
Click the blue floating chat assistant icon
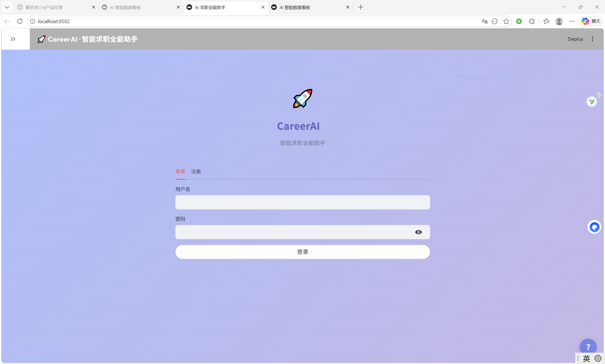pos(594,227)
